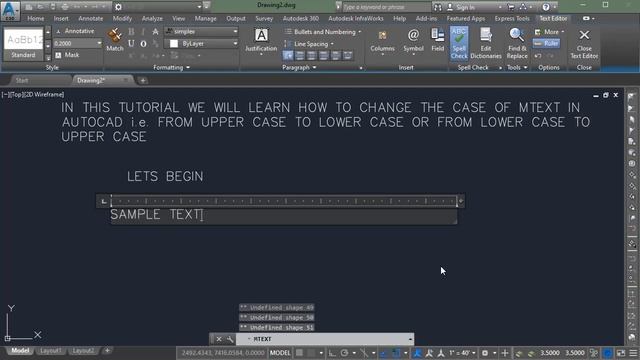The width and height of the screenshot is (640, 360).
Task: Select the Layout1 tab
Action: tap(51, 351)
